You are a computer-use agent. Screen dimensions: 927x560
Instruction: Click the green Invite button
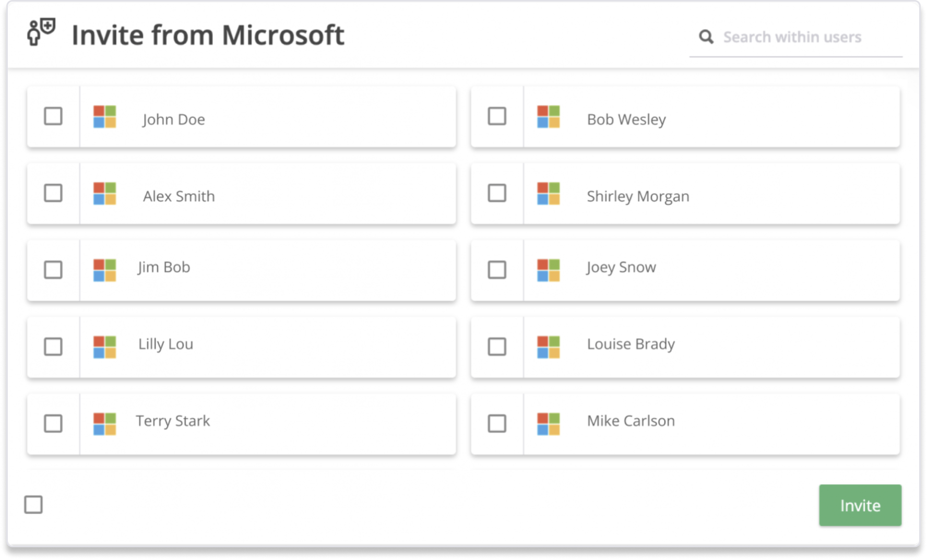(860, 505)
